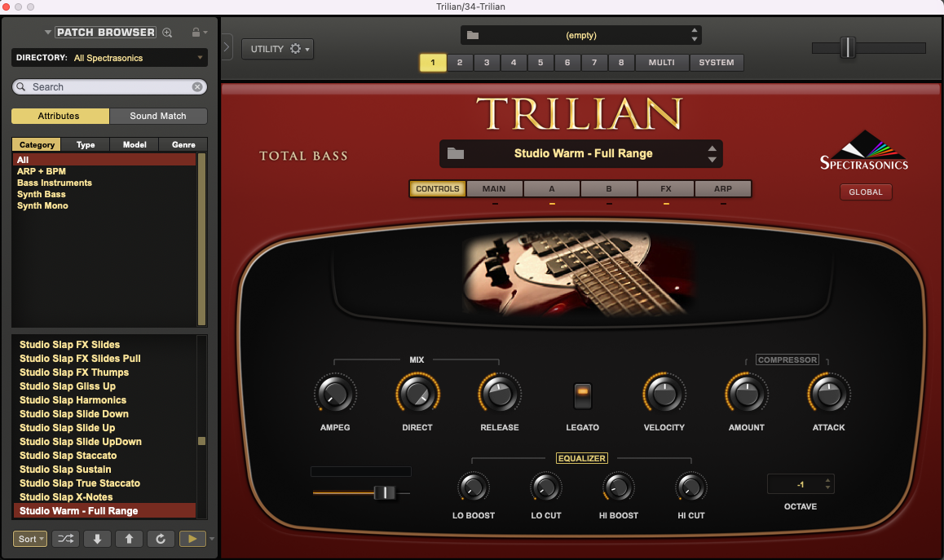Click the Global button
The height and width of the screenshot is (560, 944).
(x=866, y=192)
